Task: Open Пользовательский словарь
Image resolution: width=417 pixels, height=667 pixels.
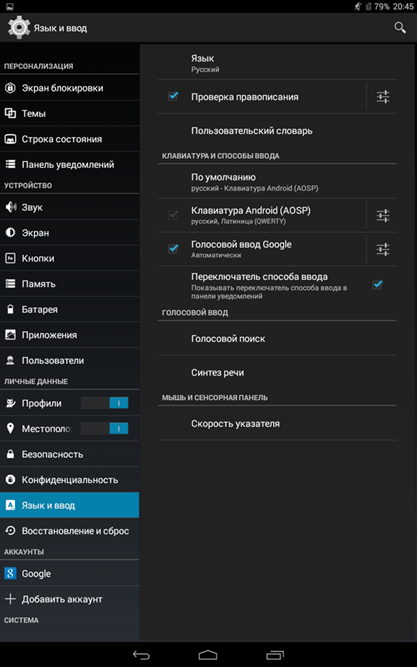Action: point(277,131)
